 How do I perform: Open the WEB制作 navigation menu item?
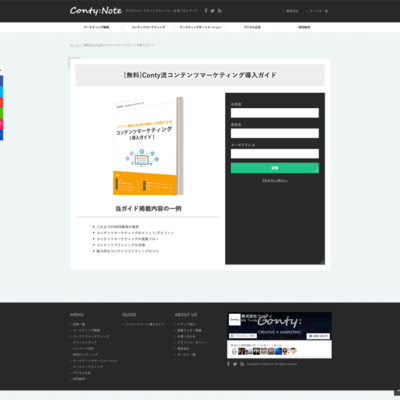click(304, 27)
